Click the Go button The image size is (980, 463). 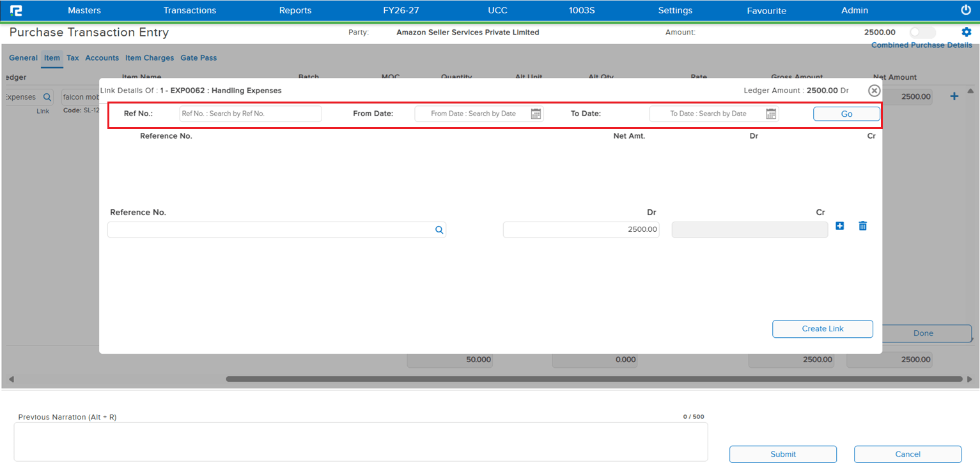[x=846, y=114]
